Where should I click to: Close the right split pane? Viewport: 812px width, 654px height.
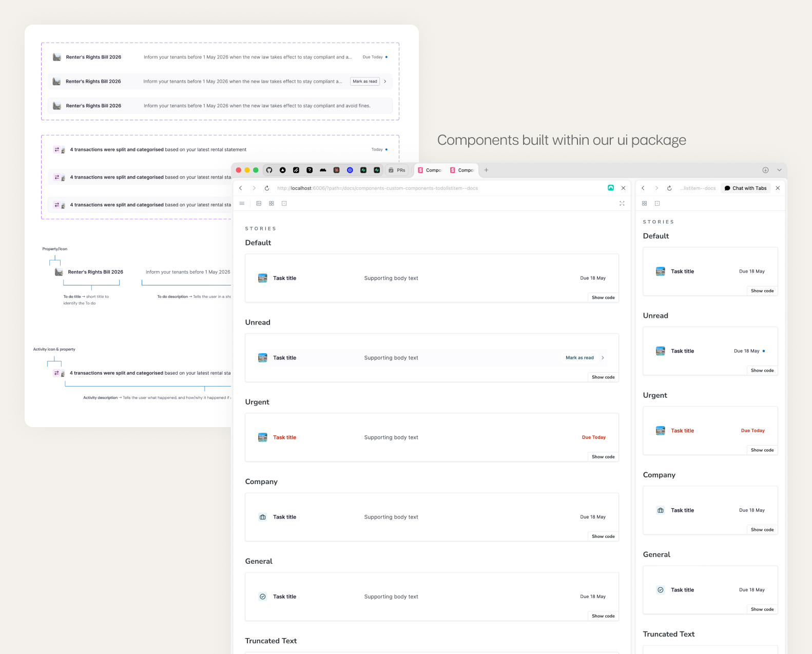tap(778, 188)
